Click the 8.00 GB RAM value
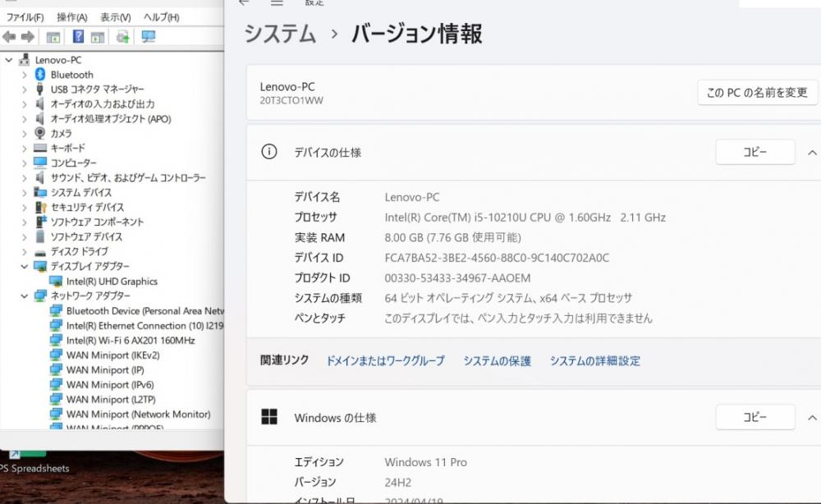The image size is (821, 504). [452, 237]
